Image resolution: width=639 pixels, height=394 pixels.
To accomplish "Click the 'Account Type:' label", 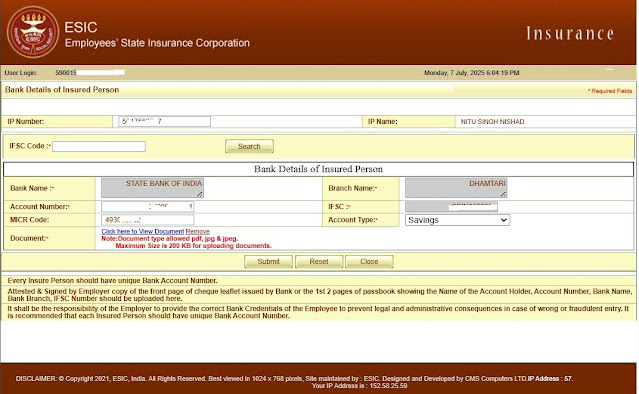I will (x=353, y=220).
